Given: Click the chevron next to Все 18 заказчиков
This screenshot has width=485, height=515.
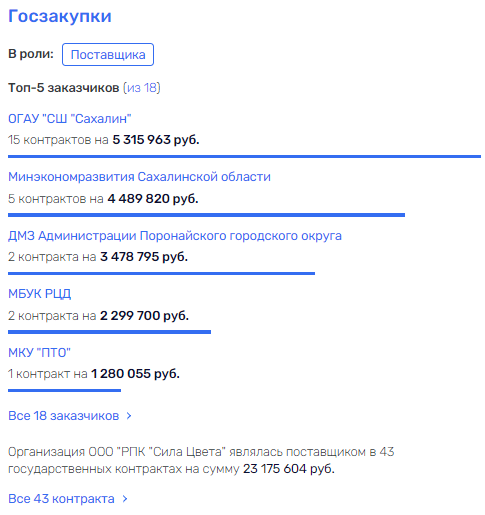Looking at the screenshot, I should pyautogui.click(x=129, y=416).
